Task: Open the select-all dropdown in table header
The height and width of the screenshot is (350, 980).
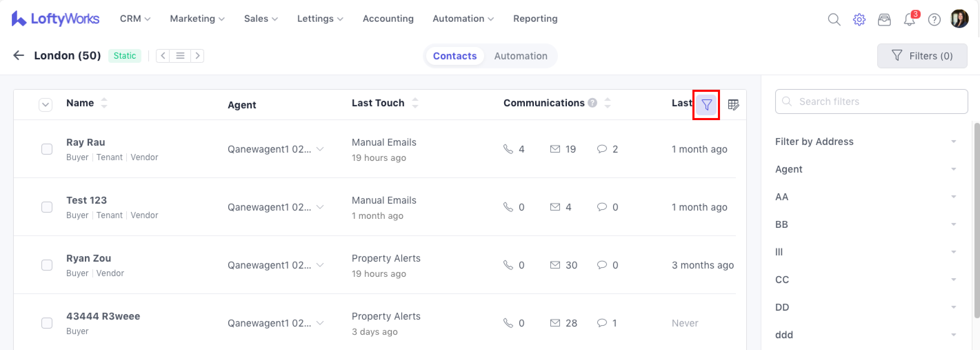Action: point(45,105)
